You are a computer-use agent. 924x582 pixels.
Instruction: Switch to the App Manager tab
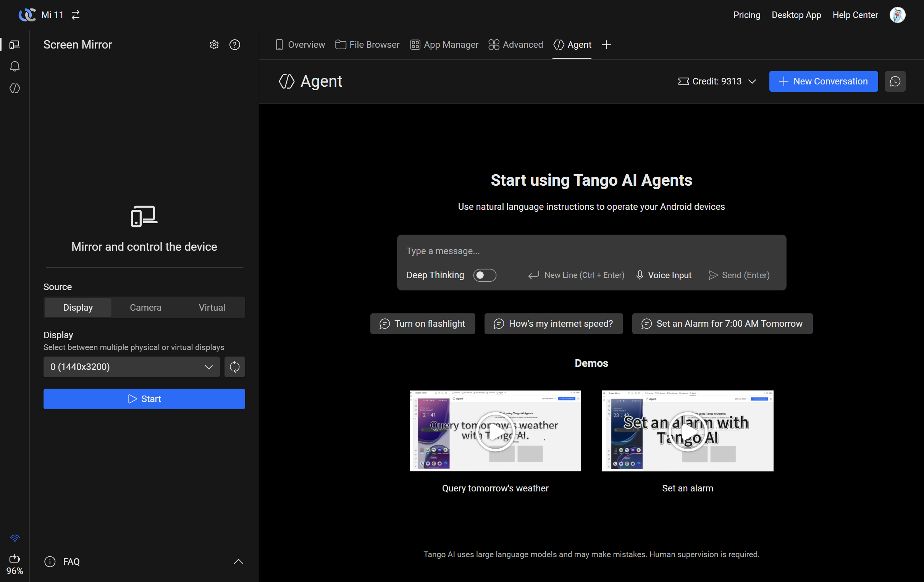pos(444,45)
